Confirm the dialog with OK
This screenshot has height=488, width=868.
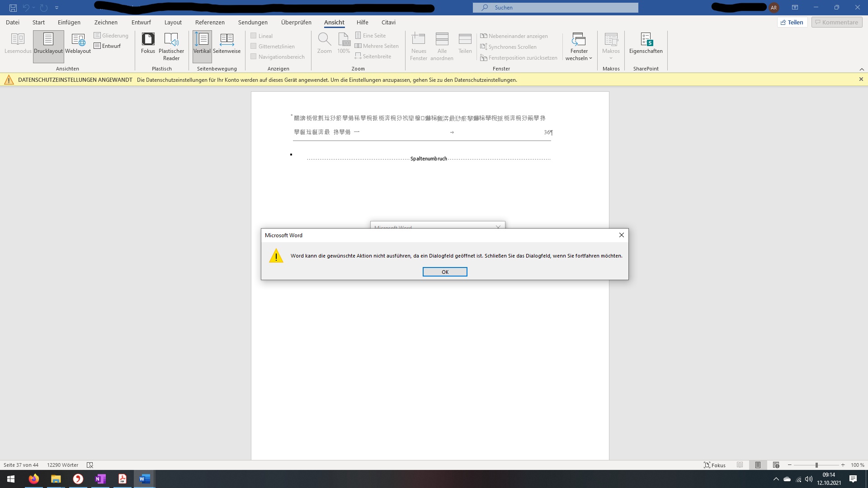[444, 272]
